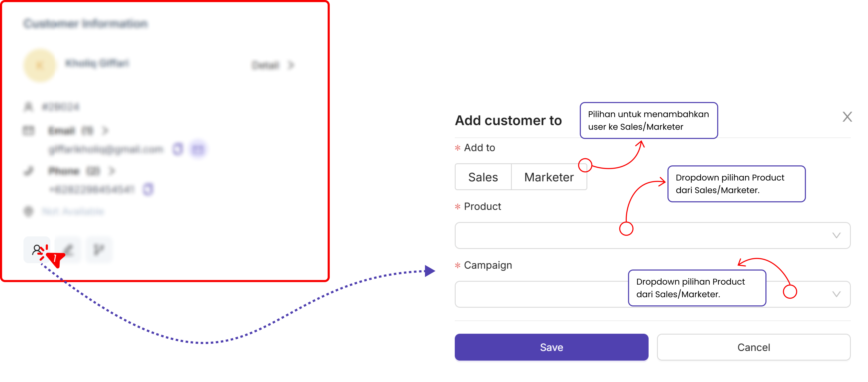Expand the Email list chevron

point(106,131)
